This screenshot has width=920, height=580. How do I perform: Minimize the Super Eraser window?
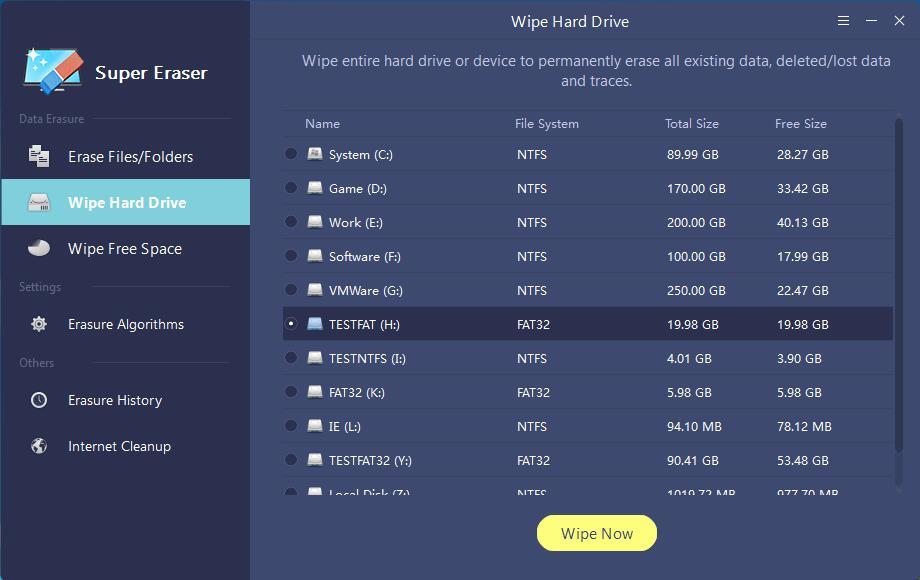pyautogui.click(x=871, y=21)
